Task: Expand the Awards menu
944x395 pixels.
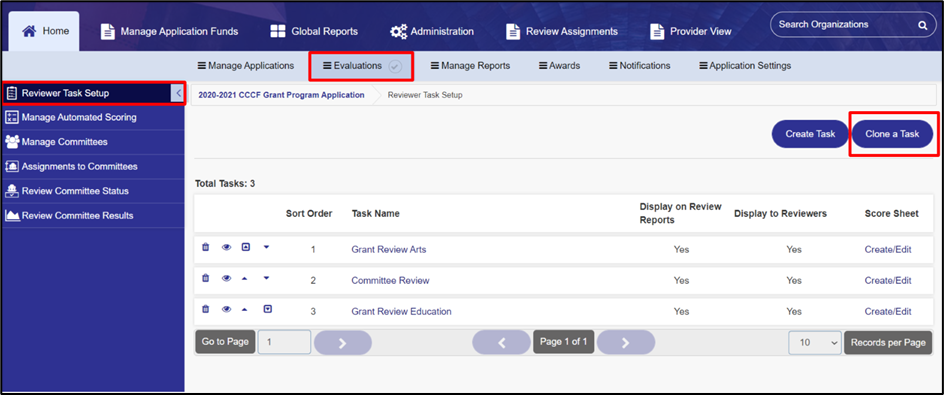Action: (x=560, y=66)
